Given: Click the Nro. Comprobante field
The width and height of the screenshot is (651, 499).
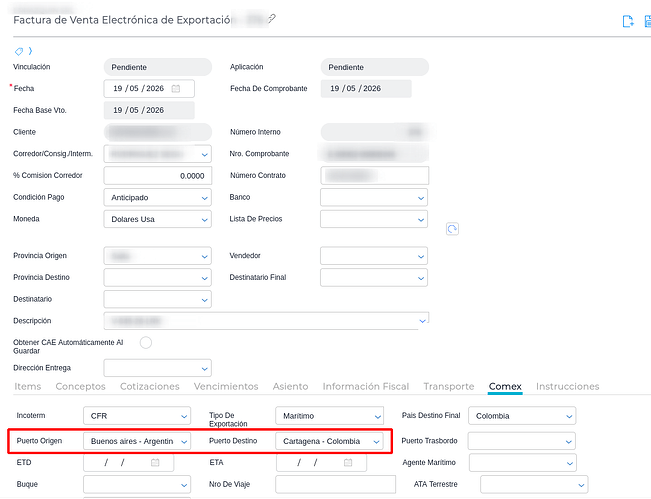Looking at the screenshot, I should (x=374, y=154).
